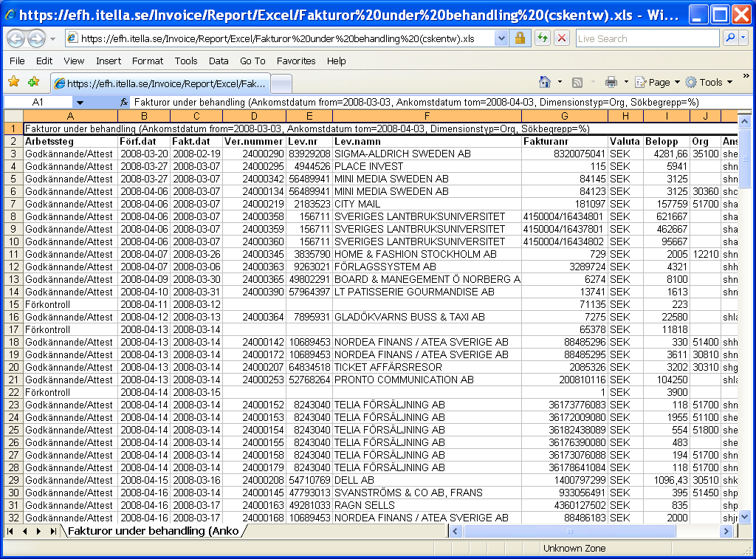
Task: Select row 15 header
Action: point(13,304)
